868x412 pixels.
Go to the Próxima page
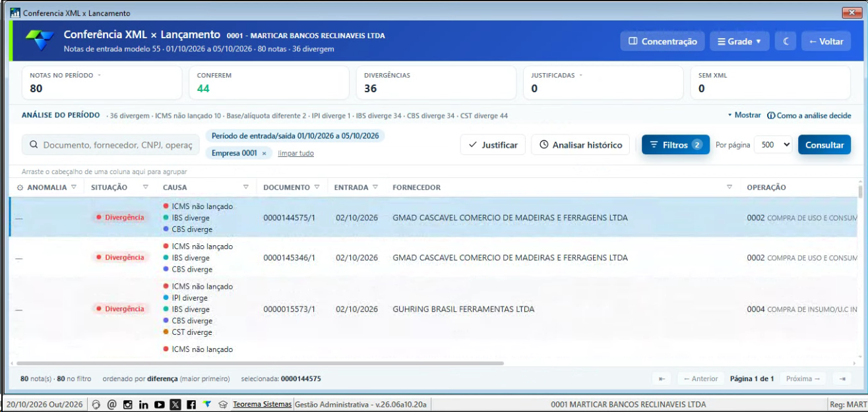[x=803, y=378]
